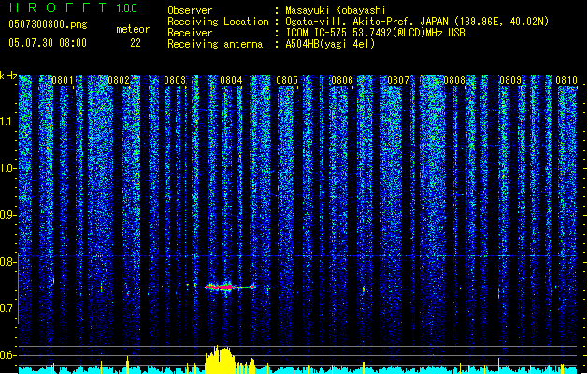Click the 0805 time marker

pos(287,80)
